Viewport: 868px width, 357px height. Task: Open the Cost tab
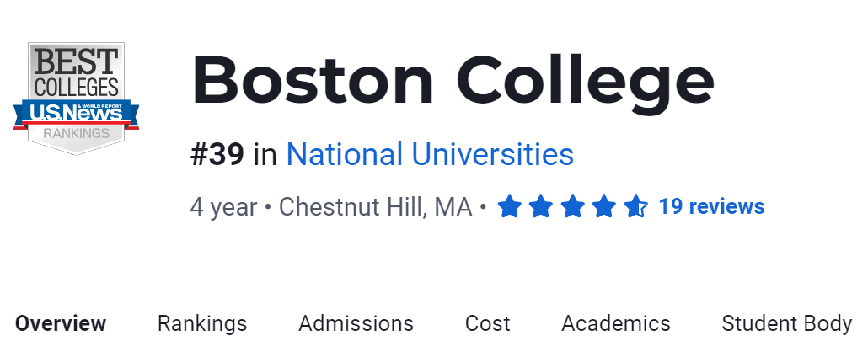487,323
